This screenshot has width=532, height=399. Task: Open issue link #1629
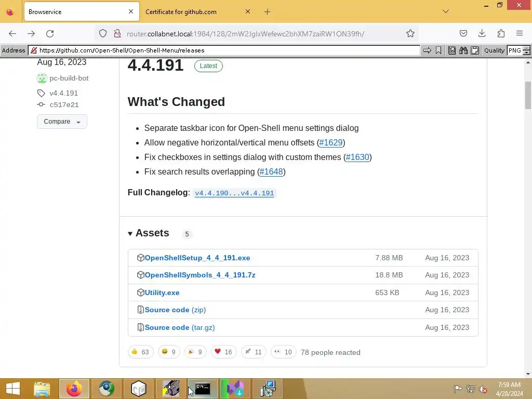tap(331, 142)
